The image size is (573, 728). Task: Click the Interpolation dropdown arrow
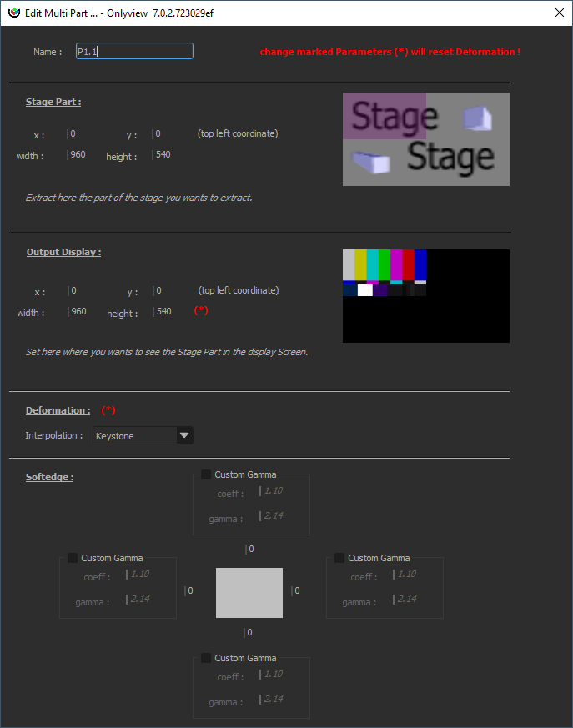pos(184,435)
